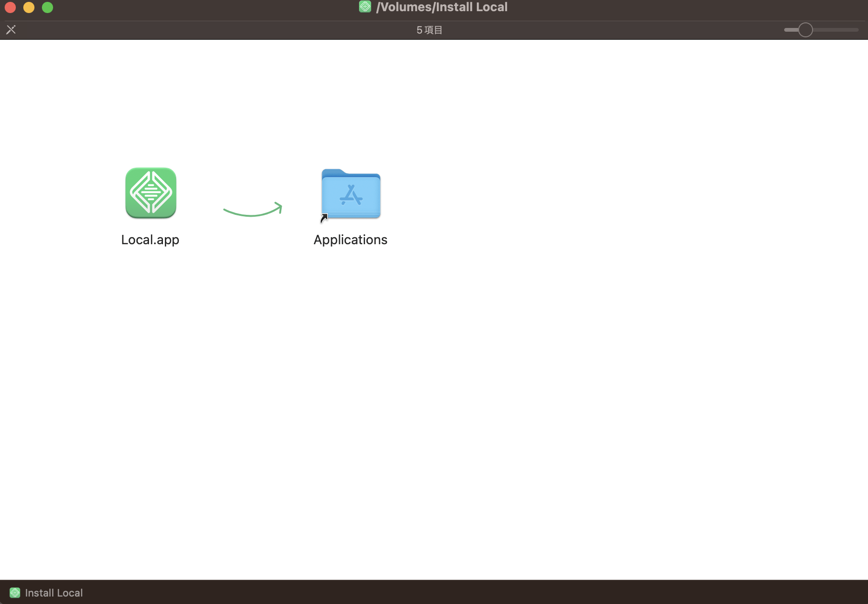The width and height of the screenshot is (868, 604).
Task: Click the icon size slider knob
Action: (805, 30)
